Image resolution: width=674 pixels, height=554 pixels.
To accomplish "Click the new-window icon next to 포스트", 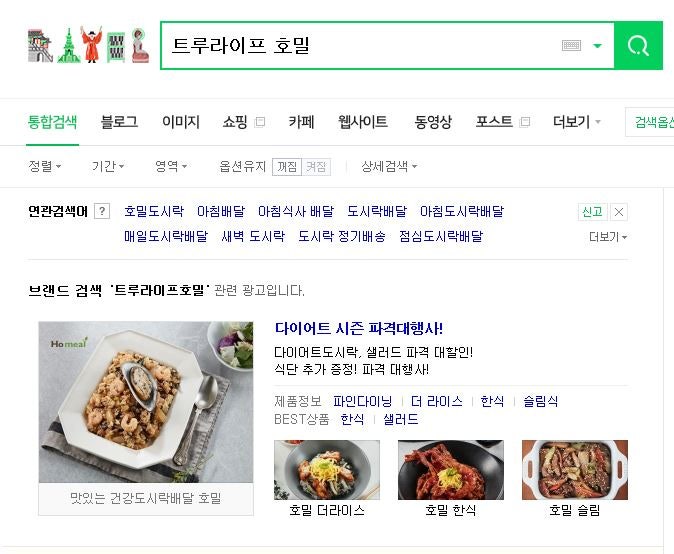I will point(524,122).
